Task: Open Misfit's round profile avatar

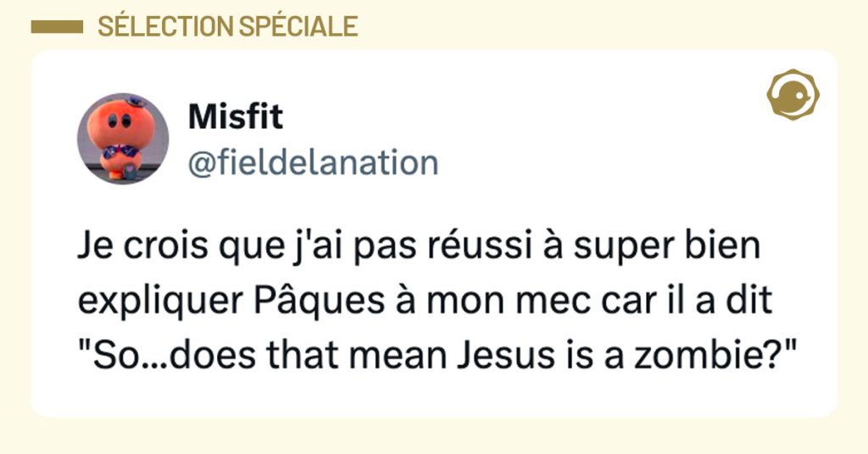Action: click(x=123, y=138)
